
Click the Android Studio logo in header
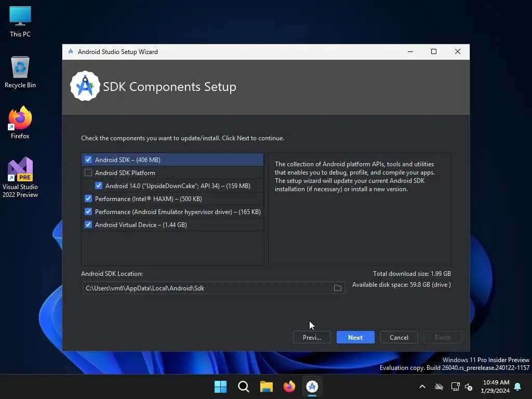tap(85, 86)
